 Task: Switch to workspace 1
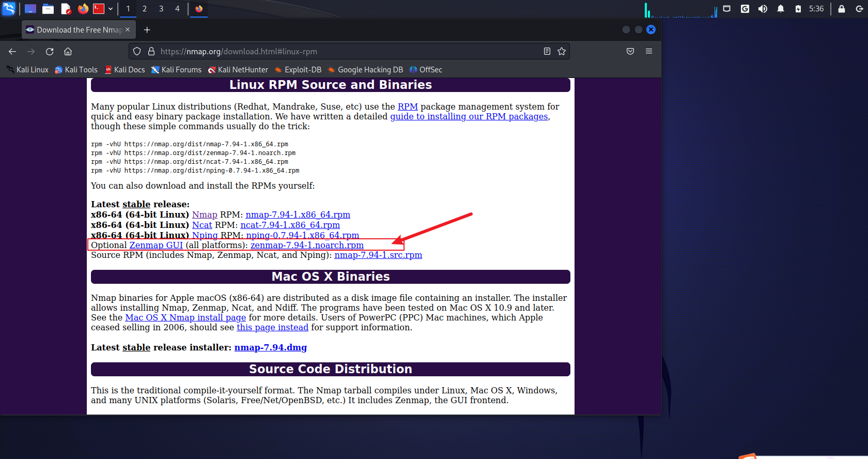click(128, 9)
